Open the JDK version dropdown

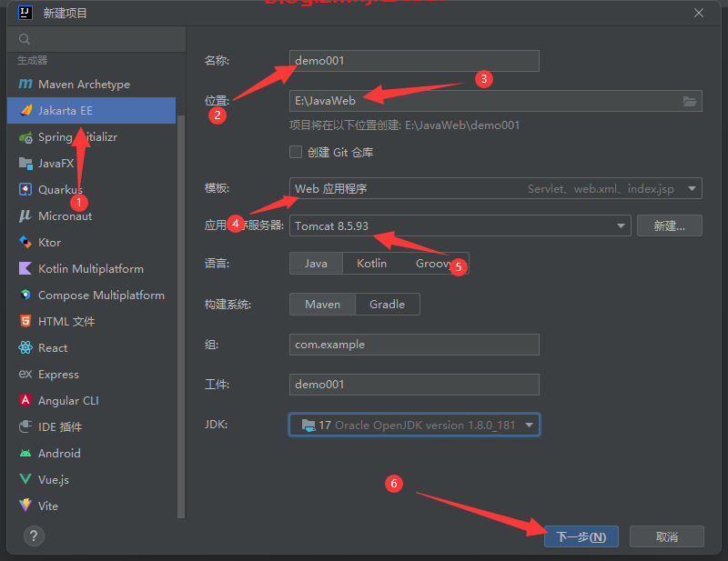coord(415,425)
